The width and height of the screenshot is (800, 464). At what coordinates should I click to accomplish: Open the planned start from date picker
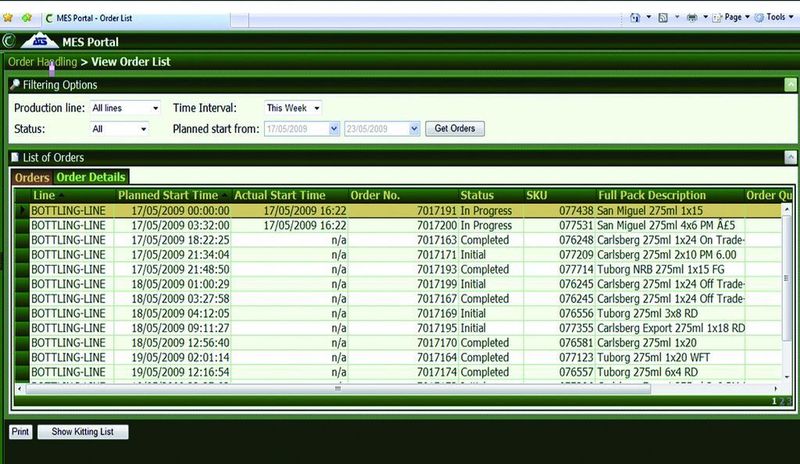pos(334,129)
